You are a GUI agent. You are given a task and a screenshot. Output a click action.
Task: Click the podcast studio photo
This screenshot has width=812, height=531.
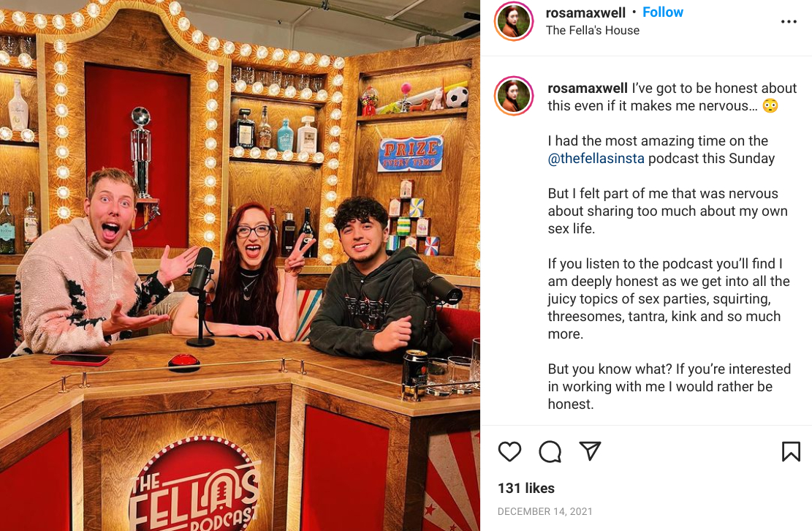240,265
